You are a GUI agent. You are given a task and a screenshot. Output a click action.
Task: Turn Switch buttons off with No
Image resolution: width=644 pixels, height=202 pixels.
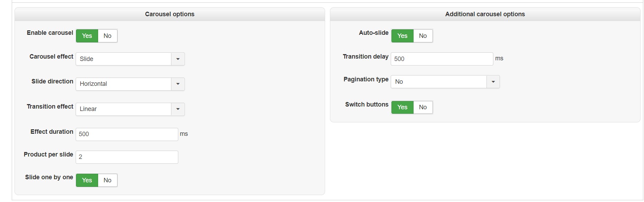(x=423, y=107)
